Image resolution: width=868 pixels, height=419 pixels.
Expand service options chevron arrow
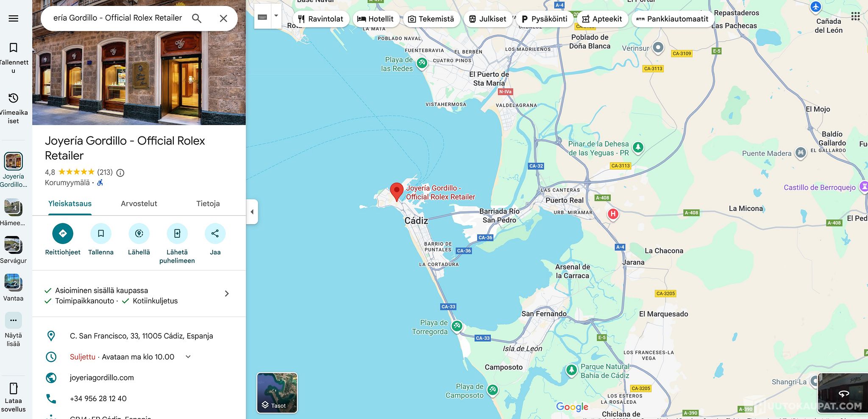coord(227,294)
